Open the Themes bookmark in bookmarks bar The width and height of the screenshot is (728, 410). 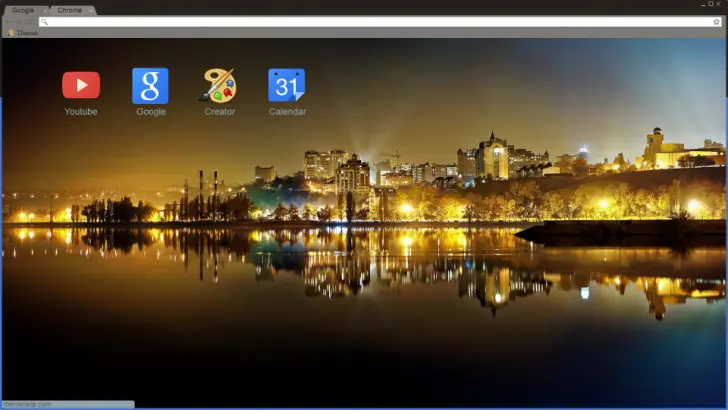pyautogui.click(x=24, y=32)
